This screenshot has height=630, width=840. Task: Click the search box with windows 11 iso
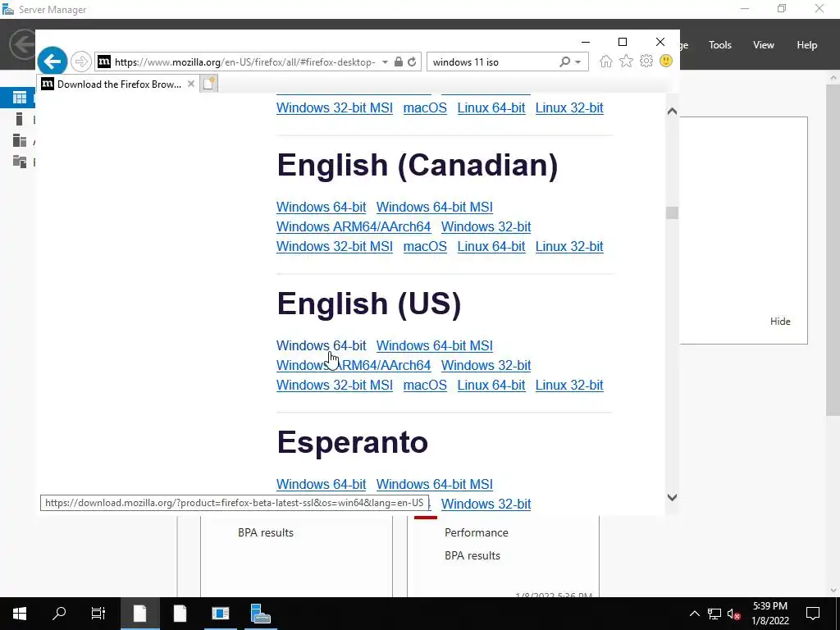tap(493, 62)
